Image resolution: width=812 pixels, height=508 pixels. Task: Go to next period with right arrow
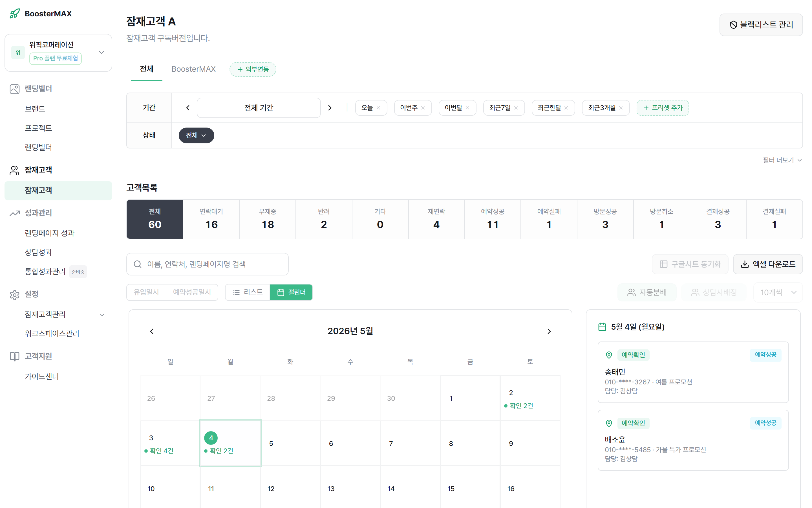coord(330,108)
